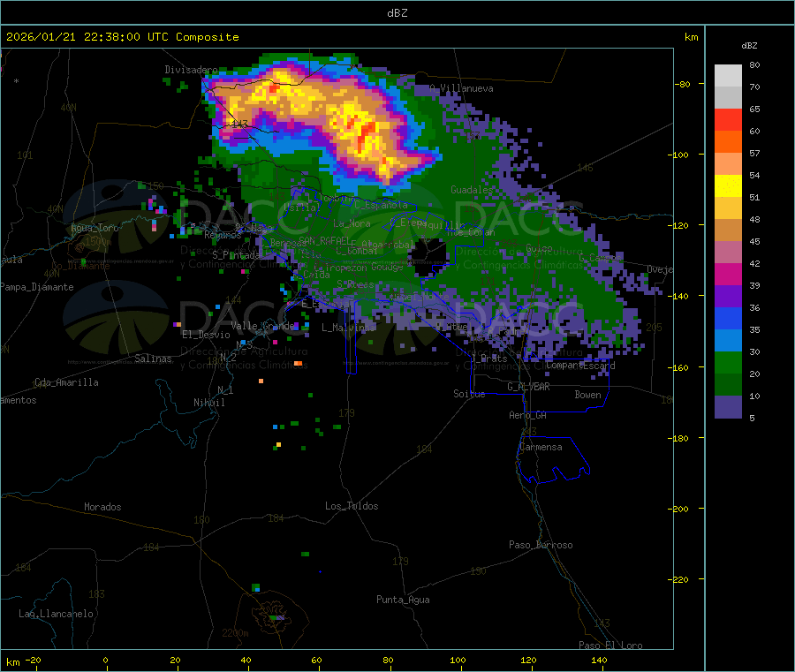Select the 'Valle_Grande' label

pos(262,326)
